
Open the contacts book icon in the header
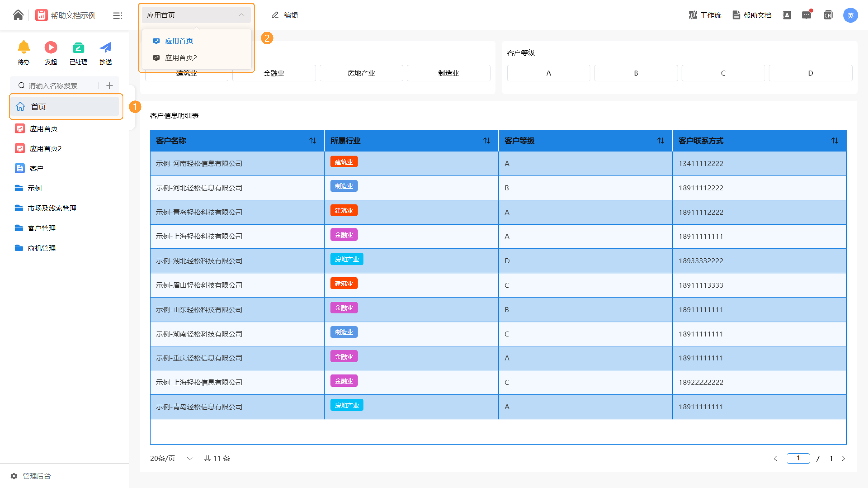[x=786, y=15]
